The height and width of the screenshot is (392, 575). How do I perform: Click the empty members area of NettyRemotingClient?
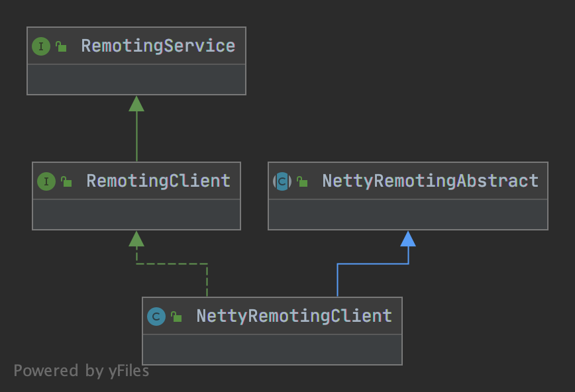tap(272, 350)
